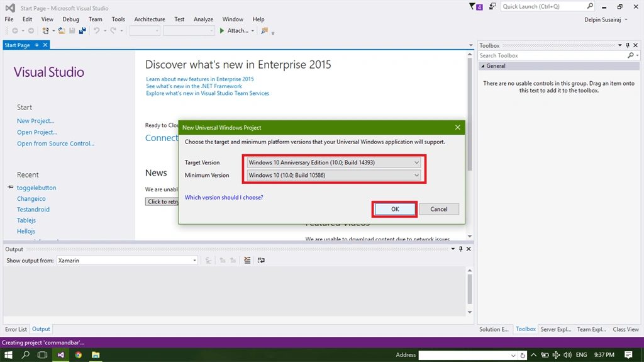Pin the Toolbox panel with pushpin icon
Viewport: 644px width, 362px height.
628,45
